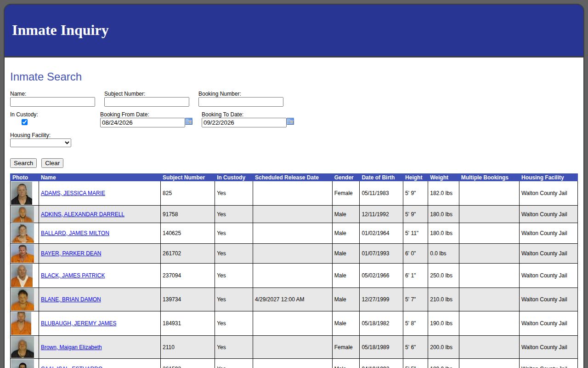This screenshot has height=368, width=588.
Task: Click the Housing Facility column header
Action: 543,178
